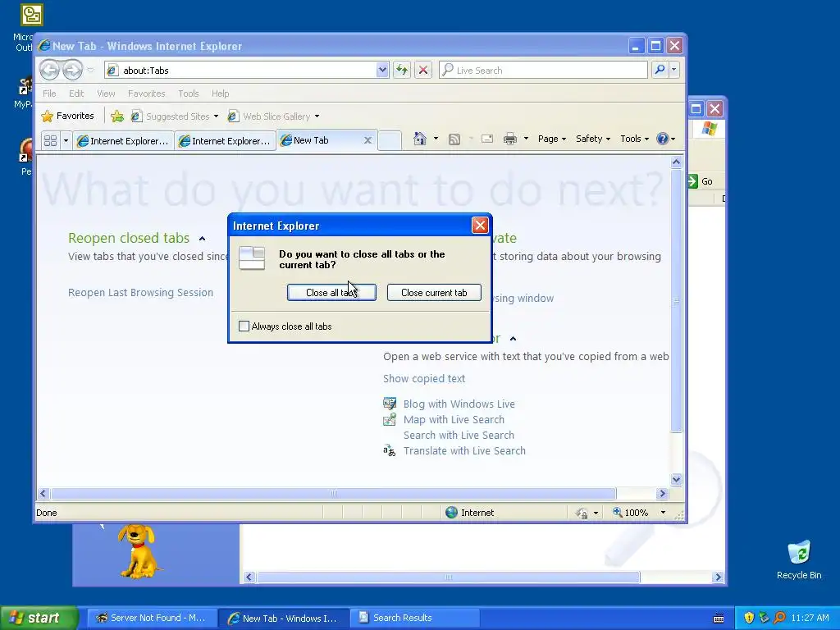Open the Recycle Bin desktop icon
Screen dimensions: 840x630
(x=799, y=559)
